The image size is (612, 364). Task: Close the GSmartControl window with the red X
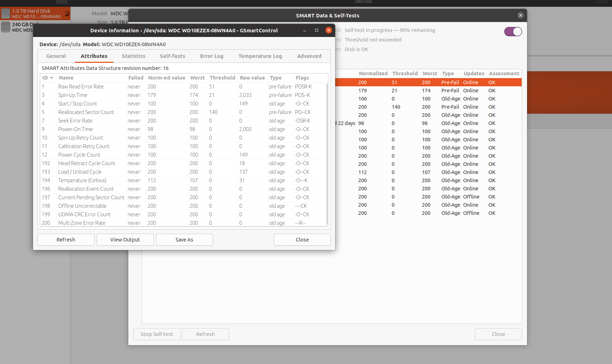click(329, 31)
